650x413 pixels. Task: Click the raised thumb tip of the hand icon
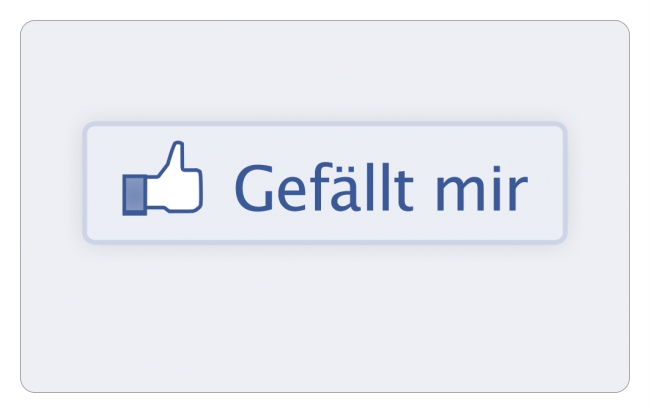pos(179,149)
